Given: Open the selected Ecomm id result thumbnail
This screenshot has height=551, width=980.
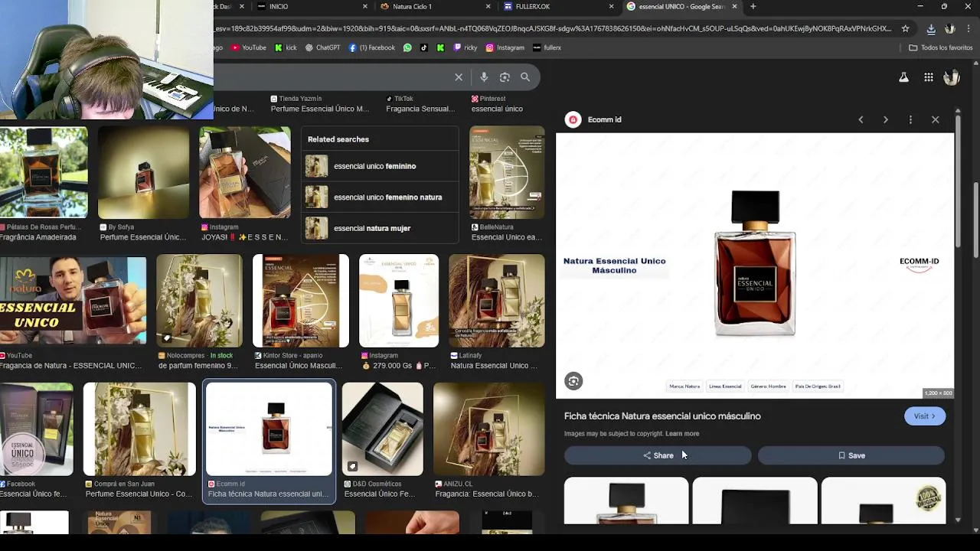Looking at the screenshot, I should (269, 429).
